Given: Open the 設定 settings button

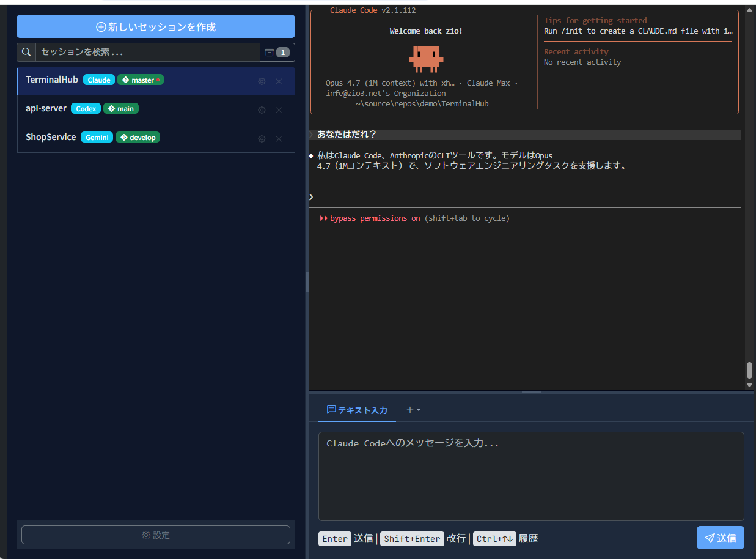Looking at the screenshot, I should point(156,535).
